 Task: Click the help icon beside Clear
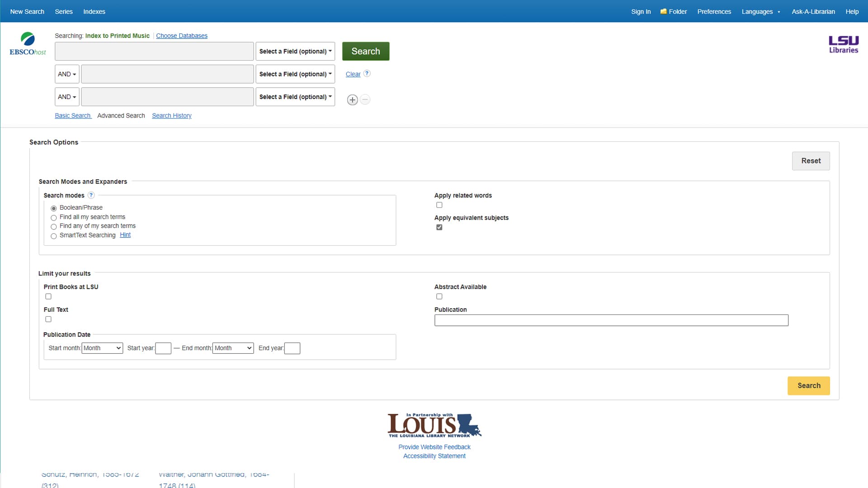(x=367, y=73)
